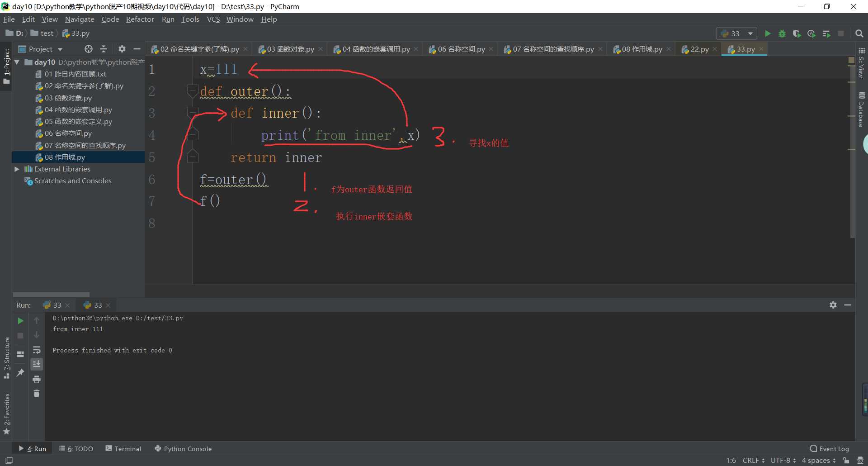Screen dimensions: 868x466
Task: Open Search Everywhere magnifier icon
Action: 859,33
